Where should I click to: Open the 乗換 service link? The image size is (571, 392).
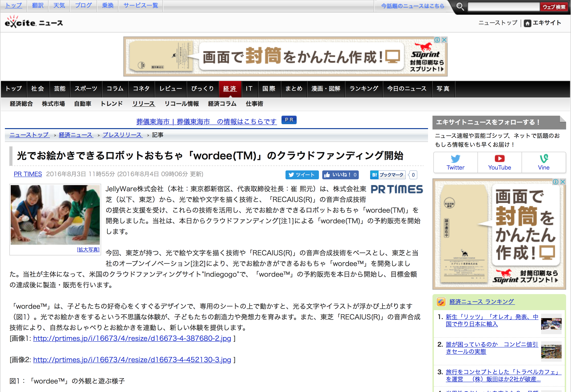(x=108, y=5)
